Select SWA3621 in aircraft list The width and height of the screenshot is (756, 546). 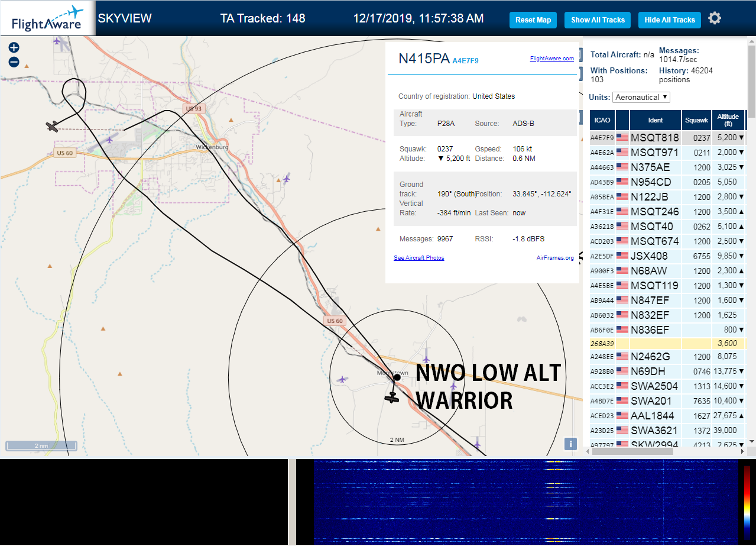pyautogui.click(x=667, y=431)
